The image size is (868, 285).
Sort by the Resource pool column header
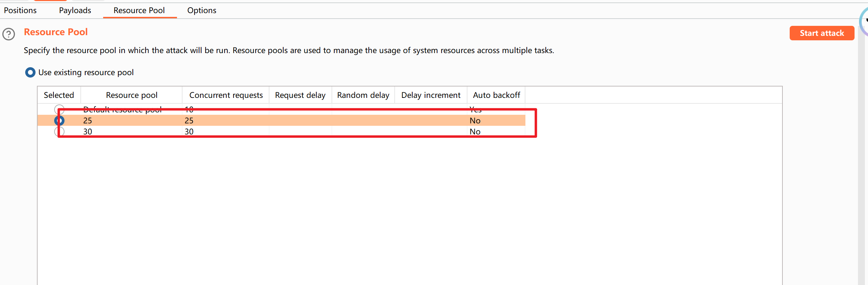[131, 95]
